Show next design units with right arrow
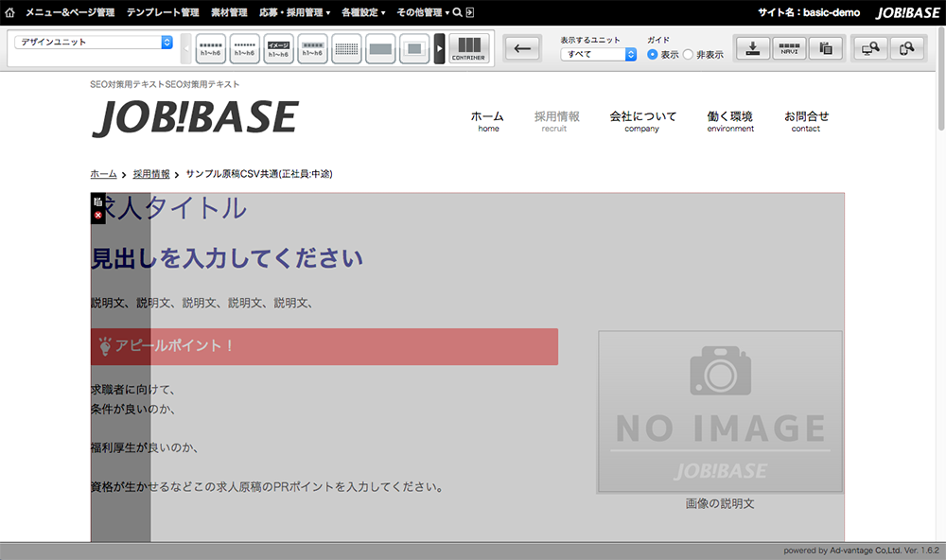The width and height of the screenshot is (946, 560). [439, 49]
